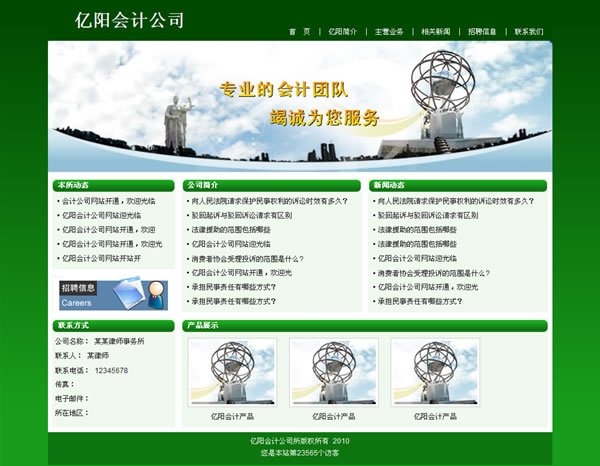Open the first product thumbnail image
Viewport: 600px width, 466px height.
pos(232,371)
